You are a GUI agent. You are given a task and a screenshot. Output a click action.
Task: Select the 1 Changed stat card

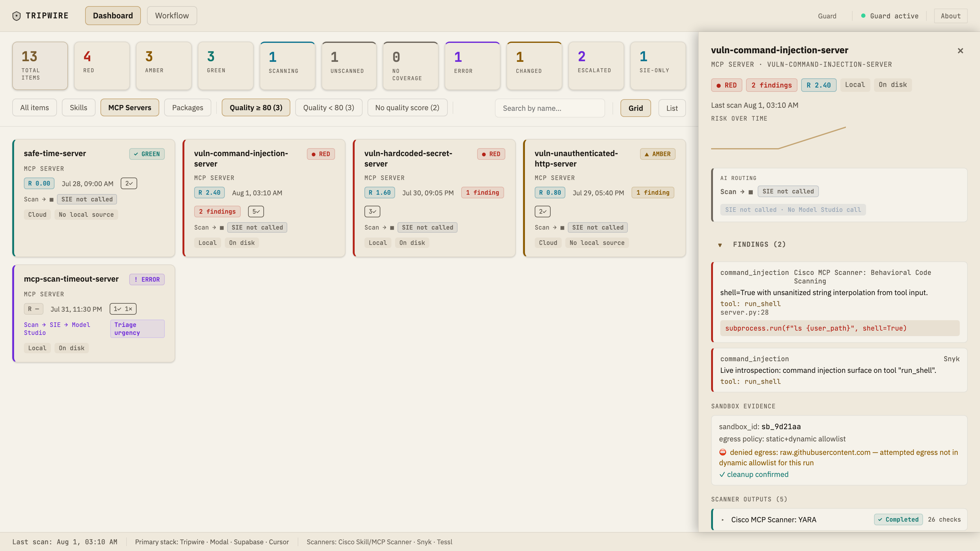534,66
